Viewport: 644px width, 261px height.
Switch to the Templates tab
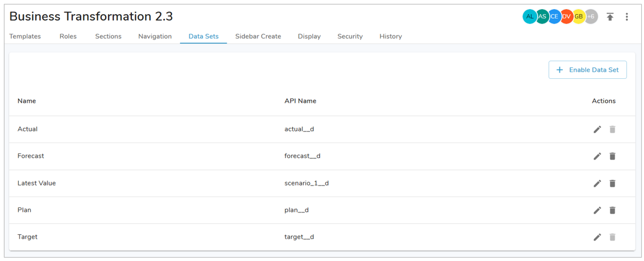pos(25,37)
